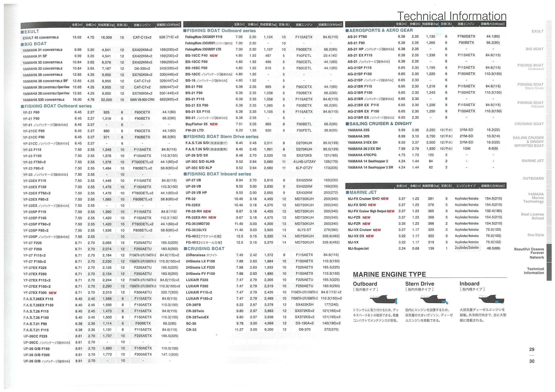The height and width of the screenshot is (392, 555).
Task: Click the 6LP-DTZY engine cell
Action: [304, 168]
